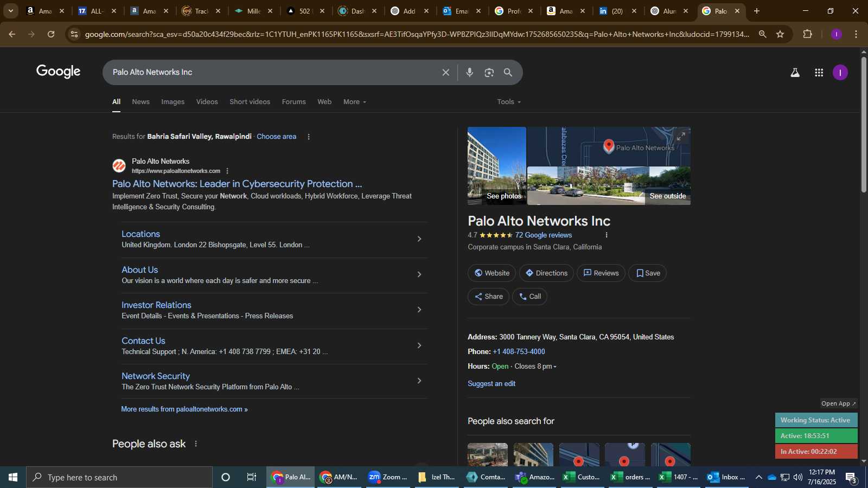
Task: Start voice search with microphone icon
Action: coord(470,72)
